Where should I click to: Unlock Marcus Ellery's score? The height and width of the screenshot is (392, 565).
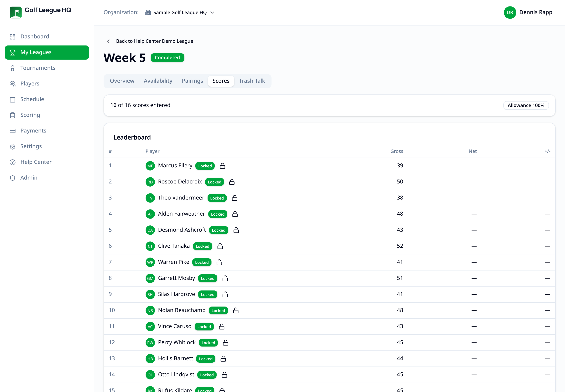[x=222, y=166]
